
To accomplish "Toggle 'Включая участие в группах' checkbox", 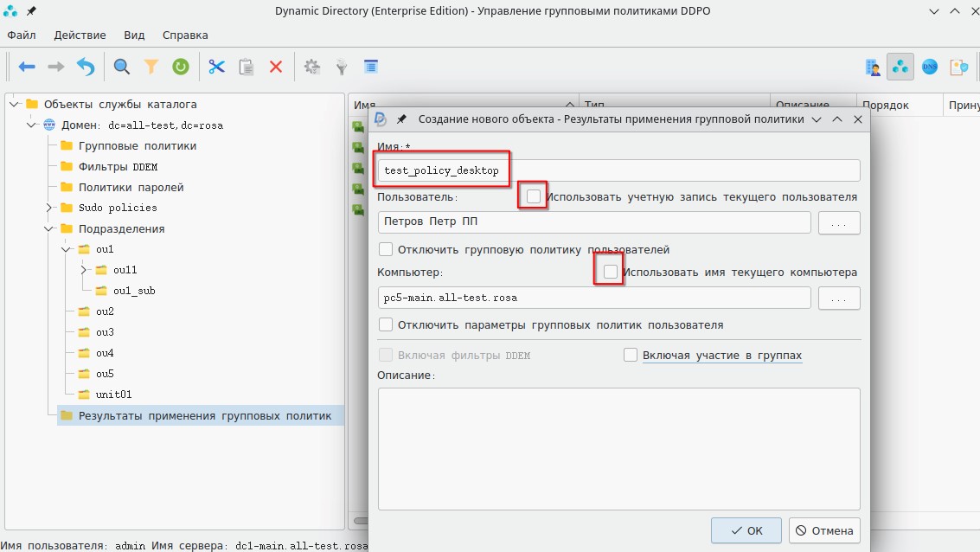I will point(631,356).
